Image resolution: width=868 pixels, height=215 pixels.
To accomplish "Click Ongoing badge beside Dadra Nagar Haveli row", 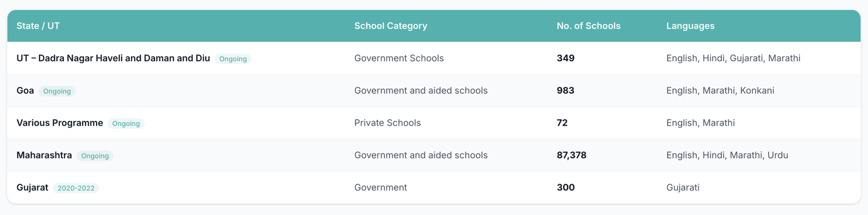I will [x=233, y=58].
